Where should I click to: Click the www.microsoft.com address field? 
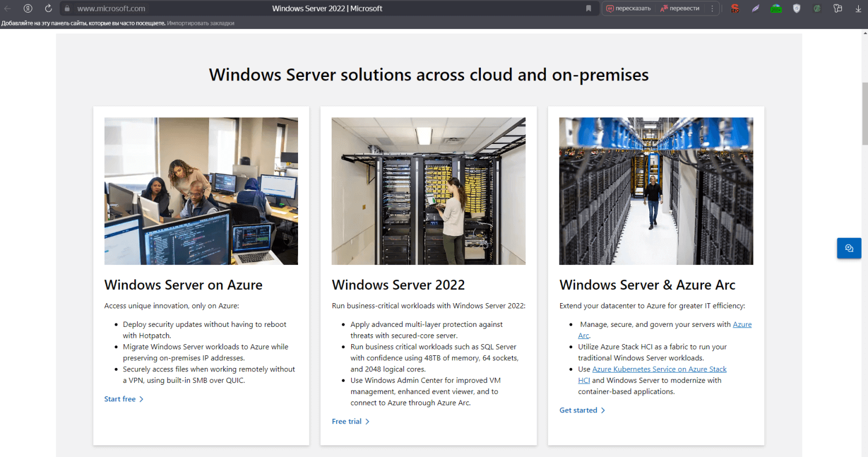(x=111, y=9)
